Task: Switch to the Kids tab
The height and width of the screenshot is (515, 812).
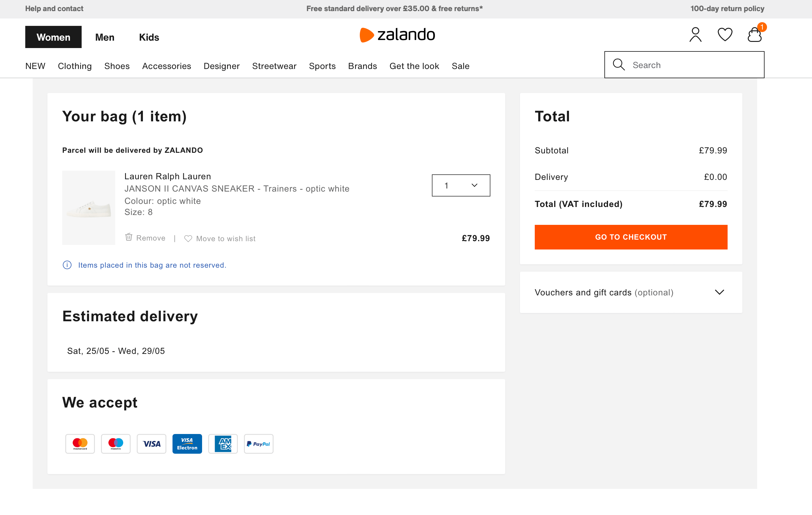Action: tap(149, 37)
